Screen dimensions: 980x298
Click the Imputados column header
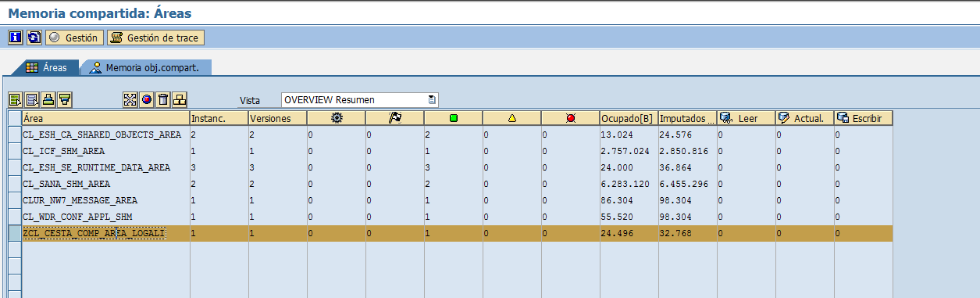pos(687,118)
